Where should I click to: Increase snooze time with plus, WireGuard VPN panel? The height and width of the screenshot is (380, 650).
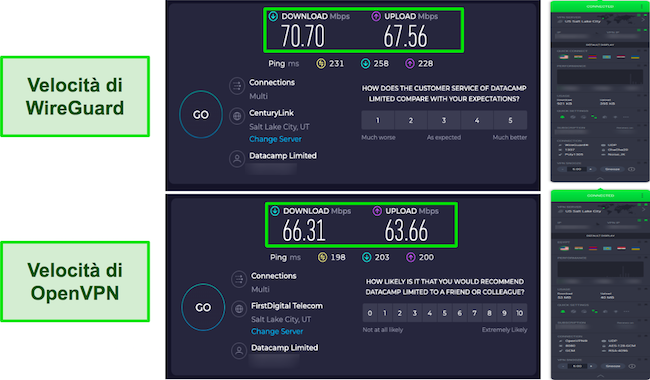click(x=591, y=169)
